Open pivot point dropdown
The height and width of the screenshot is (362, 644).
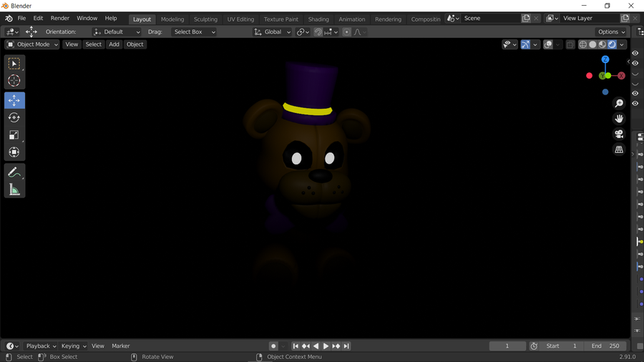click(303, 31)
